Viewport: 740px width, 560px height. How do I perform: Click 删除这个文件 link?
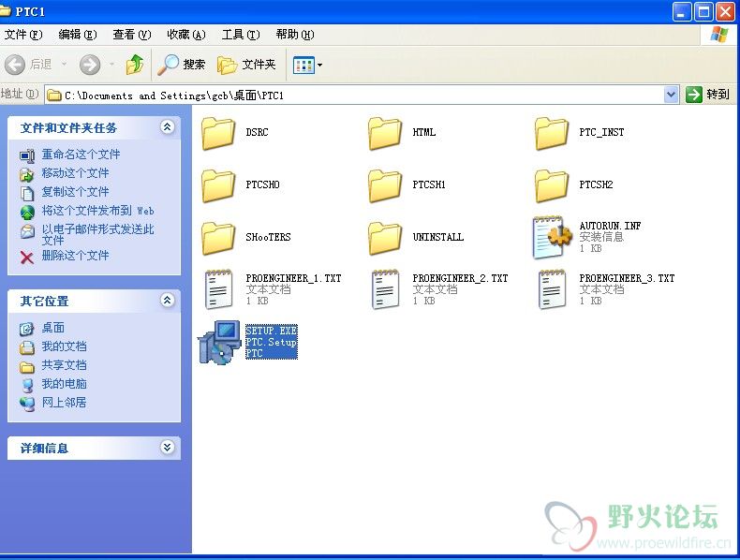[x=75, y=256]
